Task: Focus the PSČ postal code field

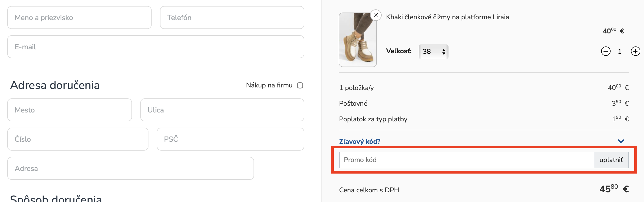Action: [230, 139]
